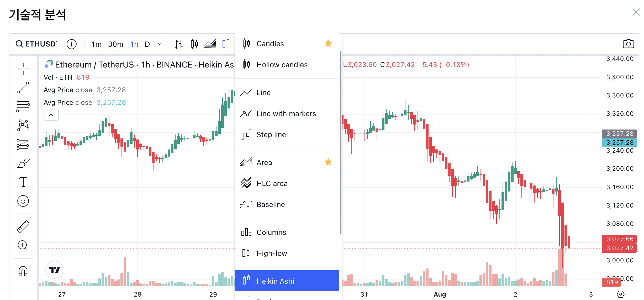Choose Hollow candles chart style
The width and height of the screenshot is (644, 300).
pyautogui.click(x=282, y=65)
